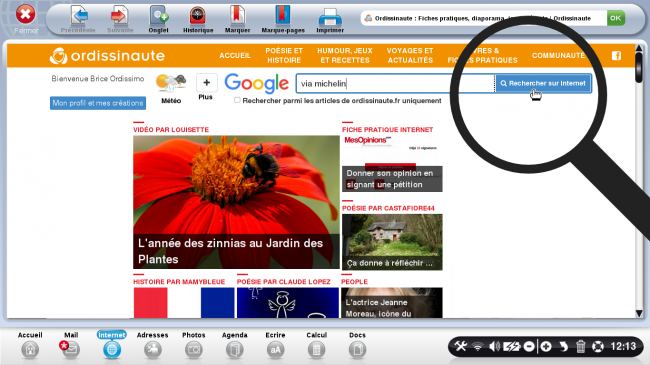
Task: Zoom out with the minus icon
Action: click(x=529, y=346)
